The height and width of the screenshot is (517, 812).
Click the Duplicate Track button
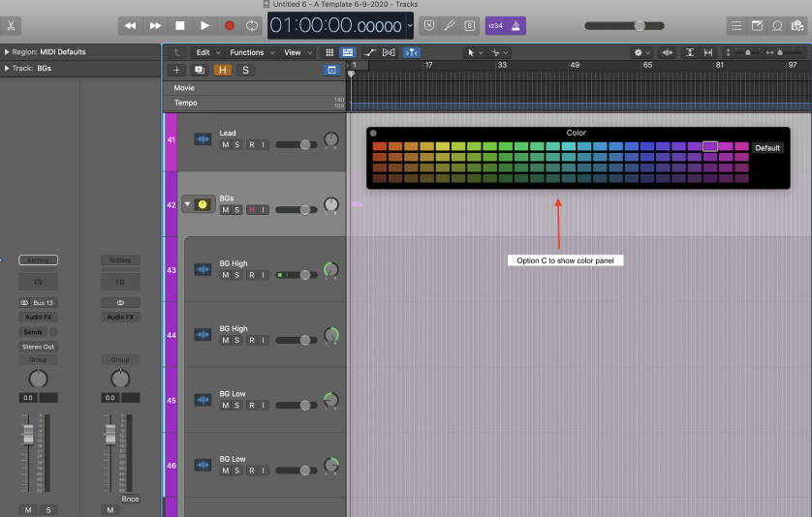pos(200,70)
